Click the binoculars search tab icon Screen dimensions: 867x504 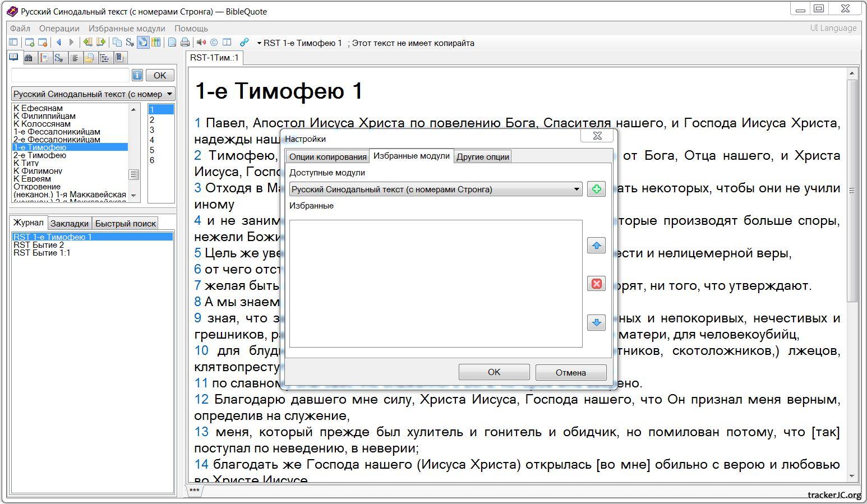pos(29,58)
